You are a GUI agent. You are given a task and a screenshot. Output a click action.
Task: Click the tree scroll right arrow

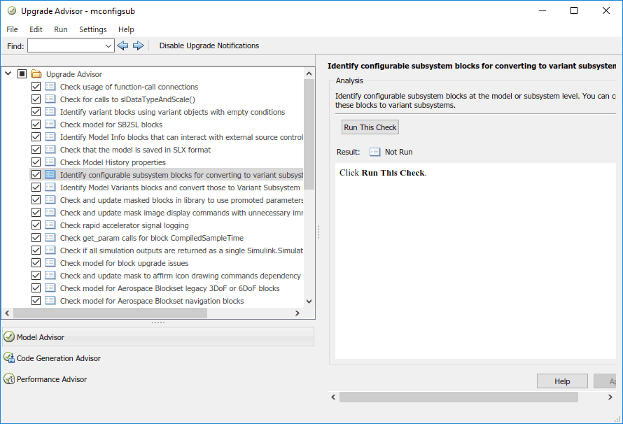tap(297, 313)
